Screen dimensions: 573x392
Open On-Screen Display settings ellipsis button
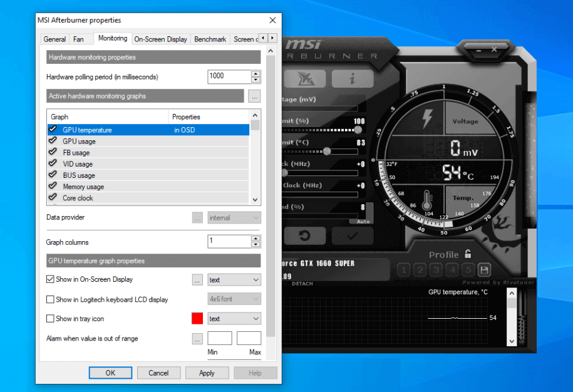point(197,280)
